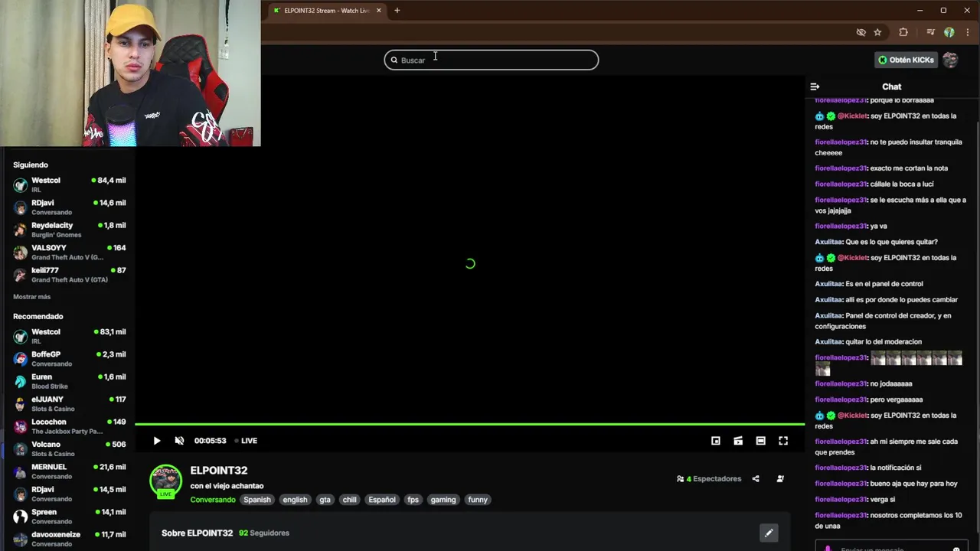Click the emoji icon in chat input
980x551 pixels.
[956, 549]
